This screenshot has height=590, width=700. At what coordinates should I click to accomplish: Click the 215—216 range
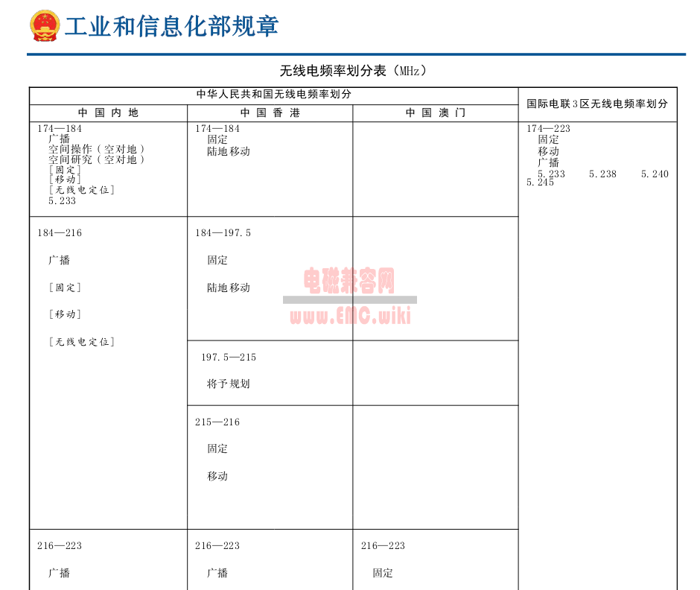[217, 422]
